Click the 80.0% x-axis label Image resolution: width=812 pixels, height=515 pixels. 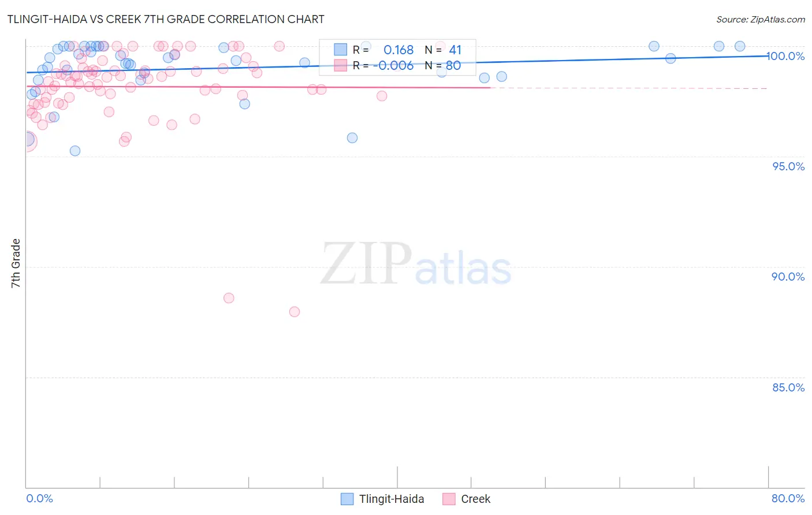click(x=788, y=498)
